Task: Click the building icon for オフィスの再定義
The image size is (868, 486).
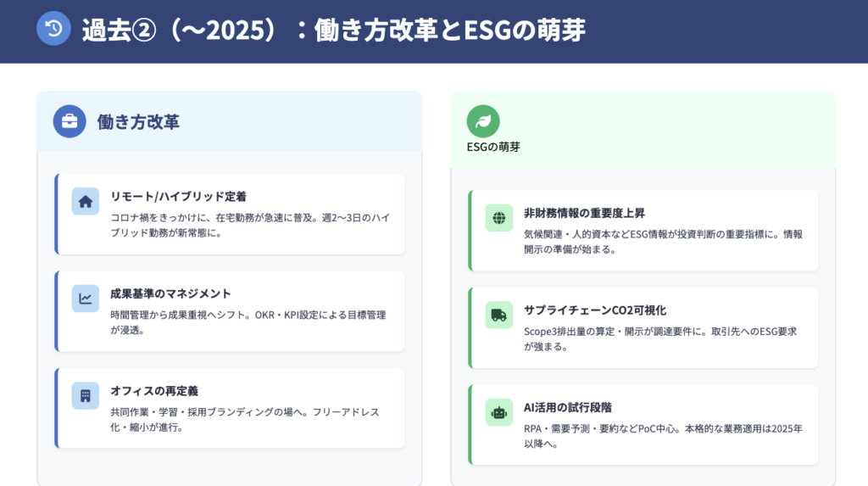Action: [86, 396]
